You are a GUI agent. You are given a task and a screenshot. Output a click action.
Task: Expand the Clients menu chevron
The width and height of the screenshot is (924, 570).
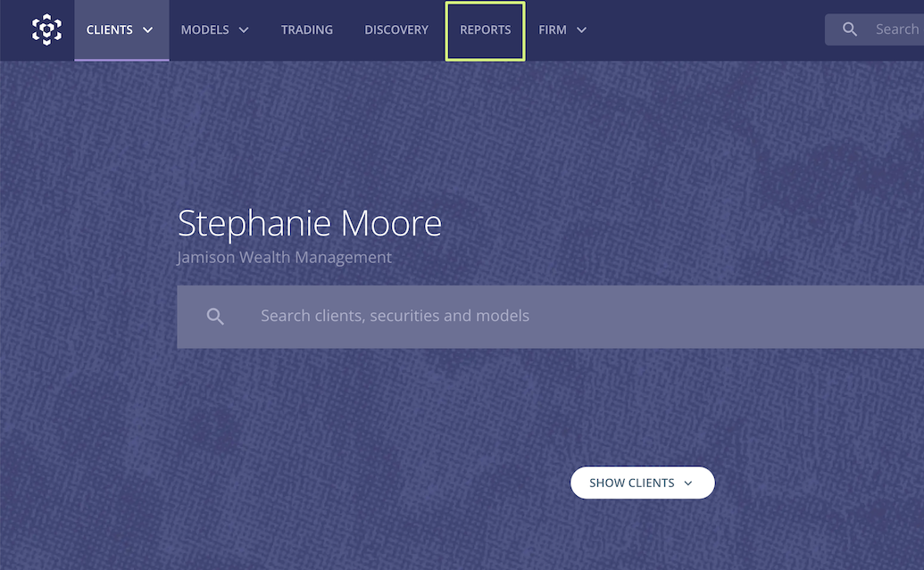coord(148,30)
